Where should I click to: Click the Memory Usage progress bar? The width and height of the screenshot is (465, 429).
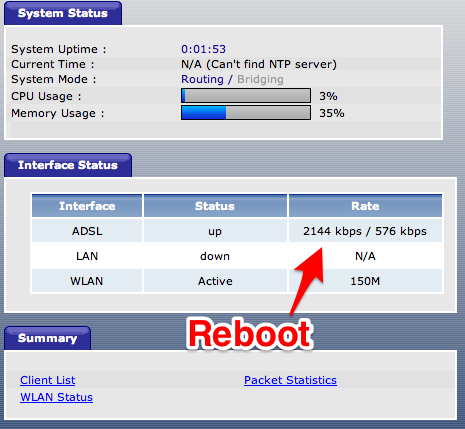[x=246, y=113]
